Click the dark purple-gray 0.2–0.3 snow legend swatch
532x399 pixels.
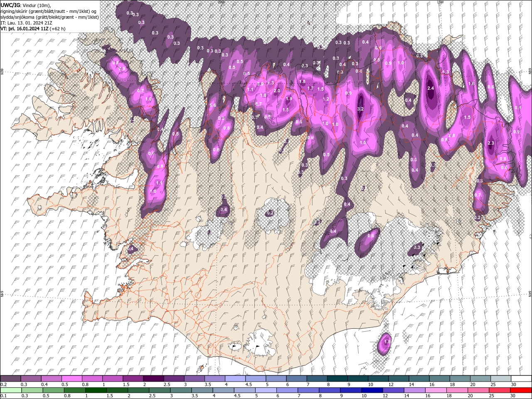click(x=11, y=379)
